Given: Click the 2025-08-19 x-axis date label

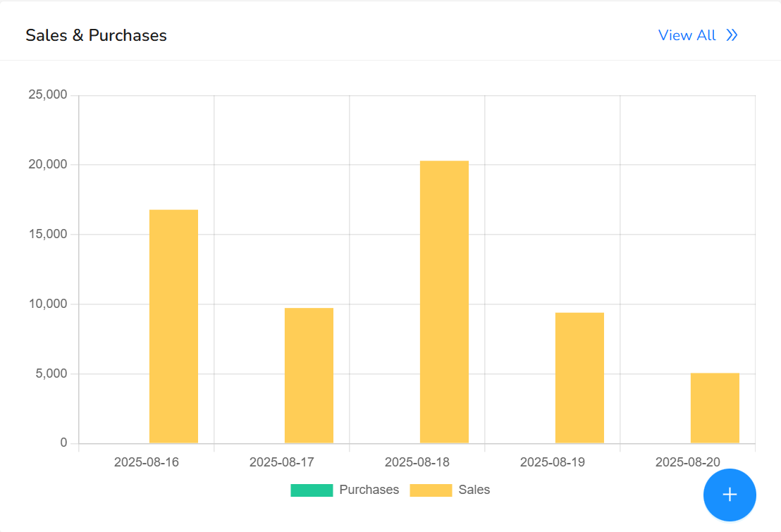Looking at the screenshot, I should (553, 463).
